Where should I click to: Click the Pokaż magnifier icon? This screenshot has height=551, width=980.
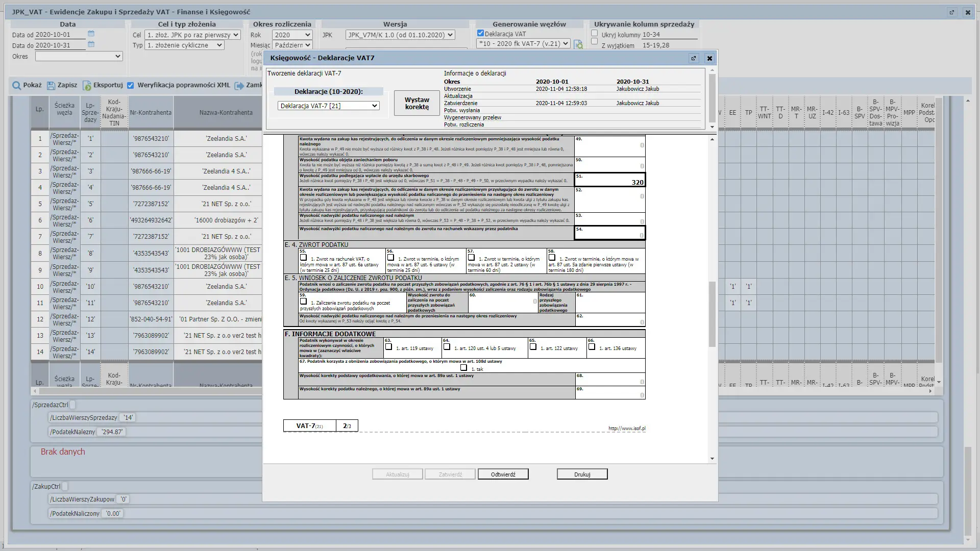(x=17, y=86)
